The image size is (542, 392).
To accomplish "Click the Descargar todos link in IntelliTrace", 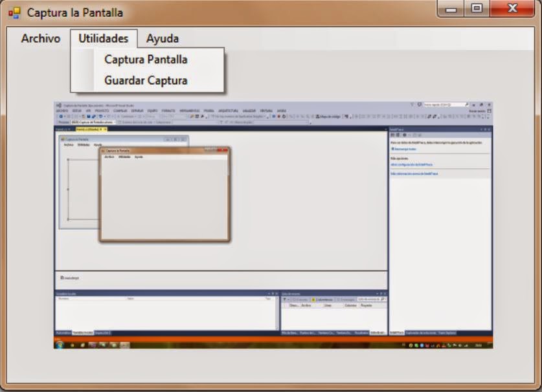I will 405,149.
